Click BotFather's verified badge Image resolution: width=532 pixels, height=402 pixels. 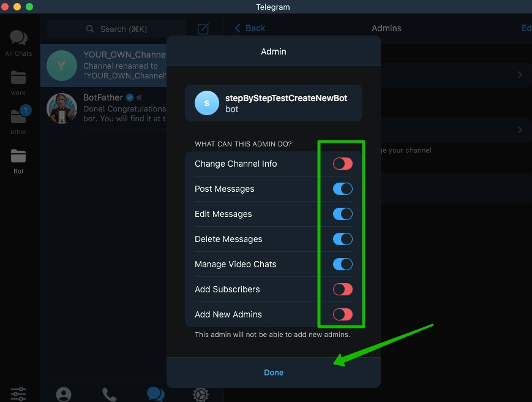click(130, 98)
